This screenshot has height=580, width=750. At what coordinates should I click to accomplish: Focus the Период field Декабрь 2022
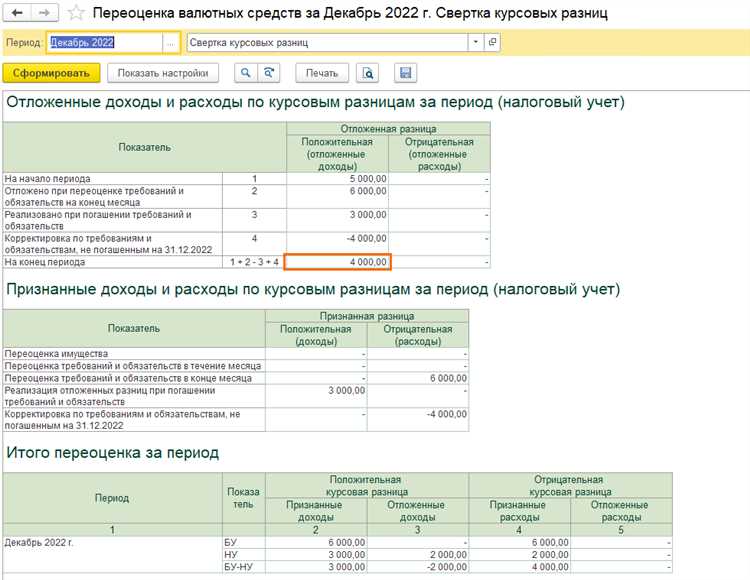point(105,43)
